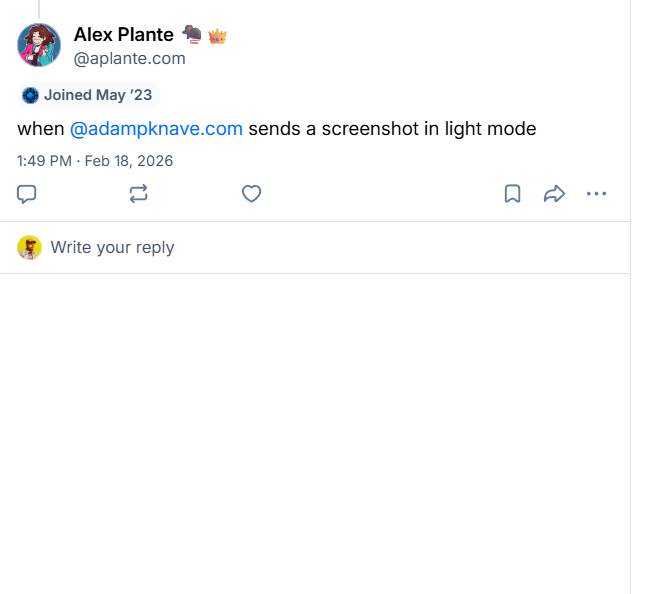Repost this post using the repost icon
Screen dimensions: 651x594
(139, 194)
